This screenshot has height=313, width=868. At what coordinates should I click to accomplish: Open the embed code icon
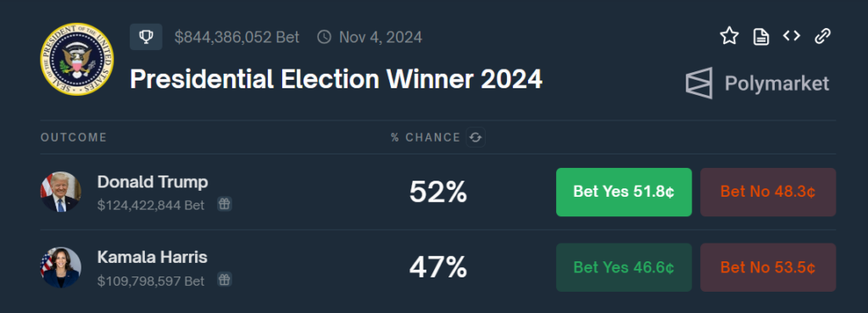792,36
